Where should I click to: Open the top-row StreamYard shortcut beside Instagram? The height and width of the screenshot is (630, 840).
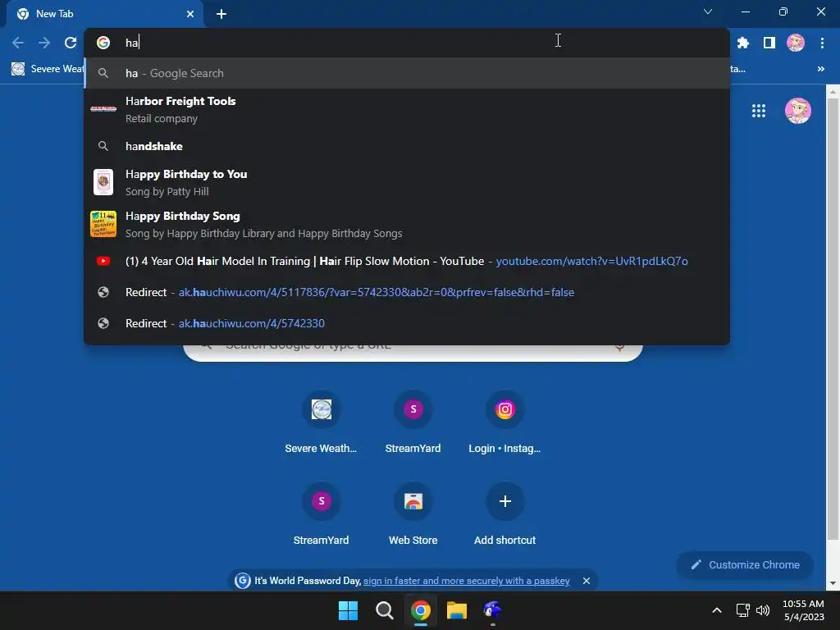[413, 423]
